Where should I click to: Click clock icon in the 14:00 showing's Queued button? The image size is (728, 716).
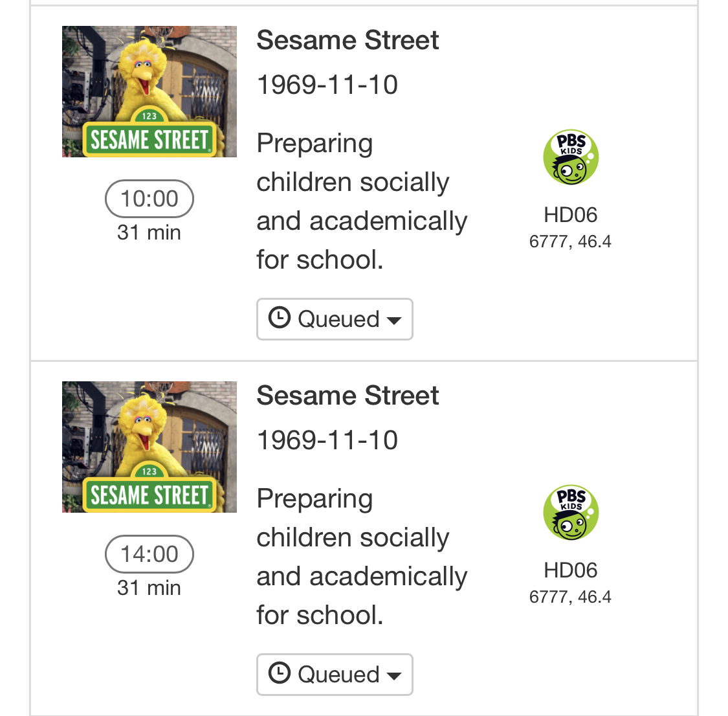[x=279, y=673]
